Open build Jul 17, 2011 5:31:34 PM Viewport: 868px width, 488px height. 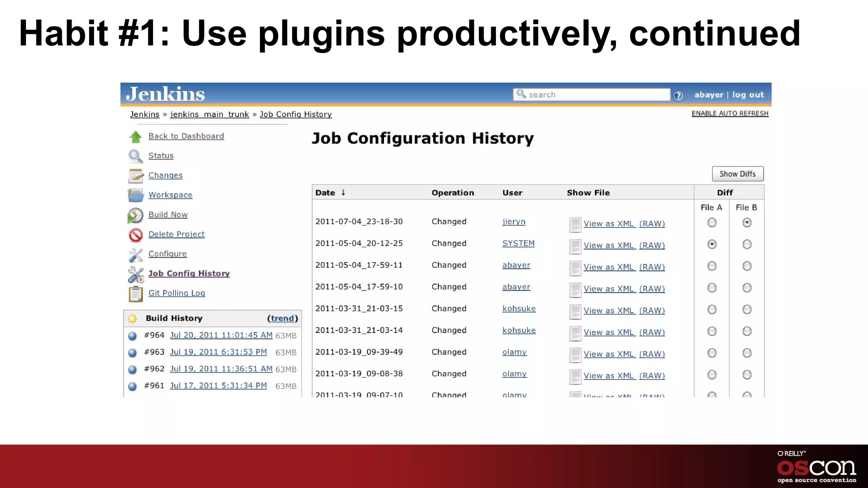click(x=218, y=385)
